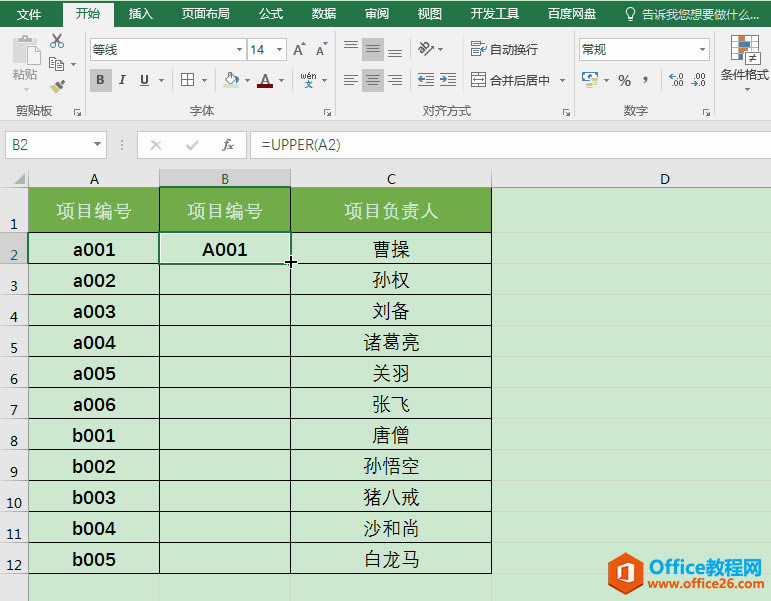Open the alignment group dialog launcher
The width and height of the screenshot is (771, 601).
[566, 113]
